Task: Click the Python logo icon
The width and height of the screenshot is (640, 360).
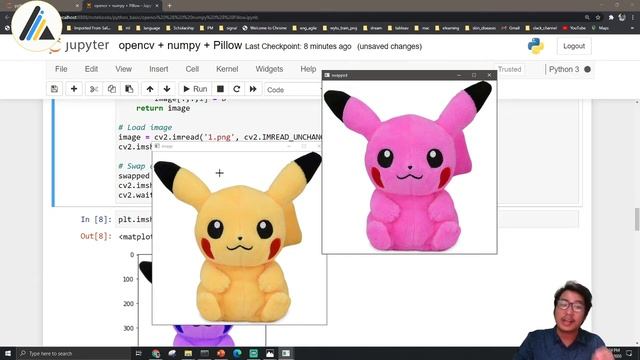Action: [x=536, y=46]
